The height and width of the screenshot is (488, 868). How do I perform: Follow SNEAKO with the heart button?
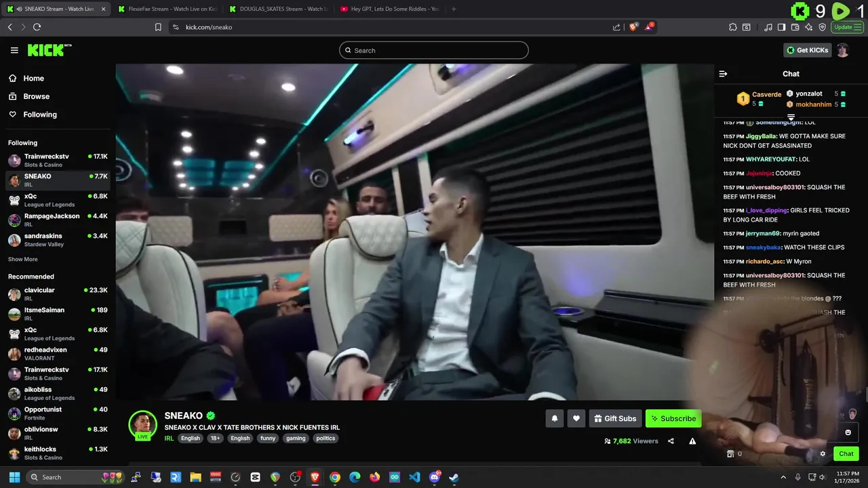pos(576,419)
